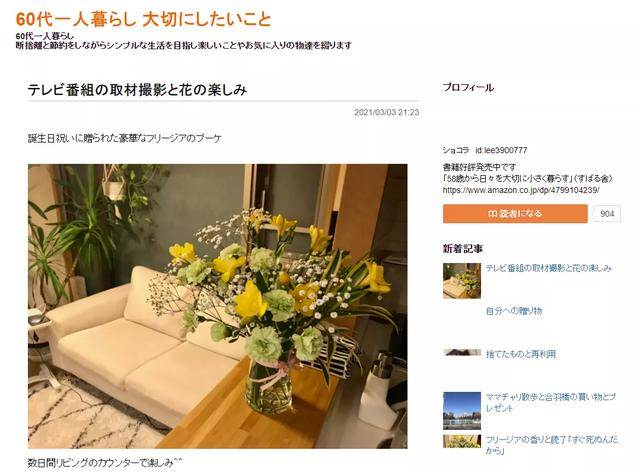Click the プロフィール sidebar heading
This screenshot has height=472, width=640.
point(468,87)
